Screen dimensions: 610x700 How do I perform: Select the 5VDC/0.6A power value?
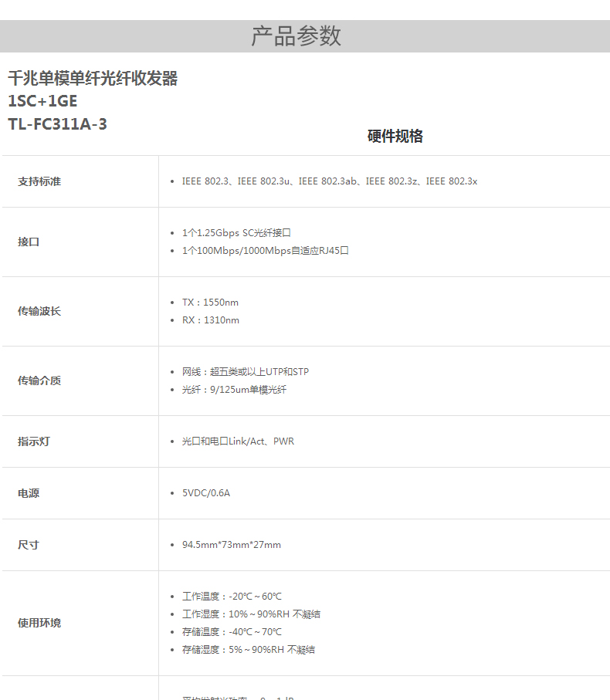coord(206,493)
